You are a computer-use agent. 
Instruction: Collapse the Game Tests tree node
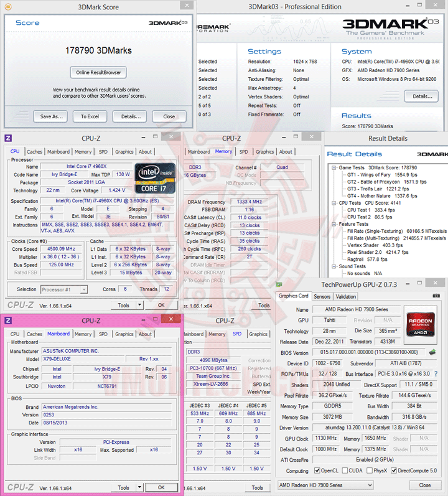pos(334,167)
